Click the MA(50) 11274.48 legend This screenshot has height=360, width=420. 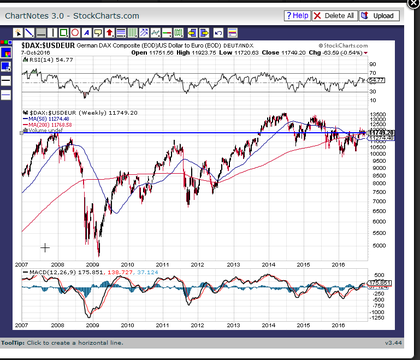pyautogui.click(x=46, y=119)
